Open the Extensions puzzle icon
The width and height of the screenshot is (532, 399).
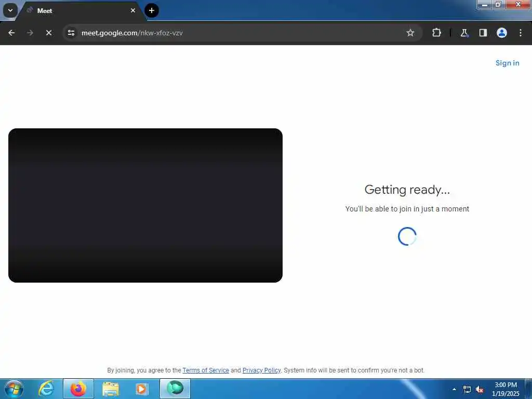click(x=436, y=33)
